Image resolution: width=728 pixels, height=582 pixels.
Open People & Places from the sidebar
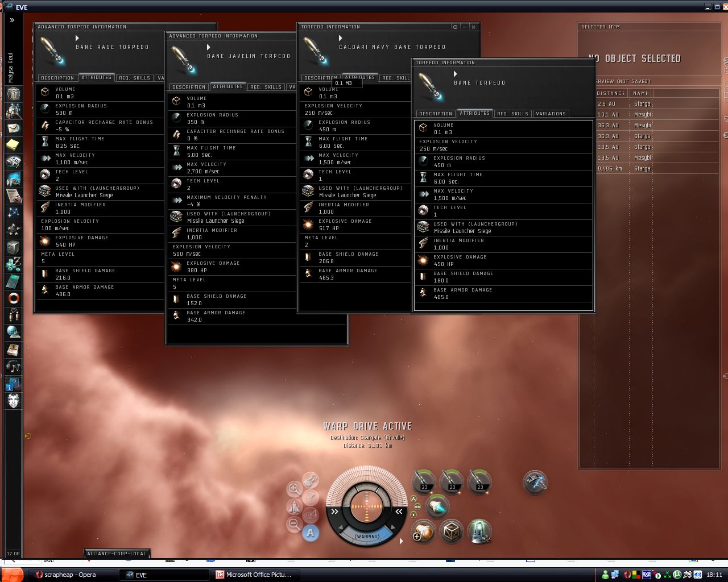click(x=14, y=111)
